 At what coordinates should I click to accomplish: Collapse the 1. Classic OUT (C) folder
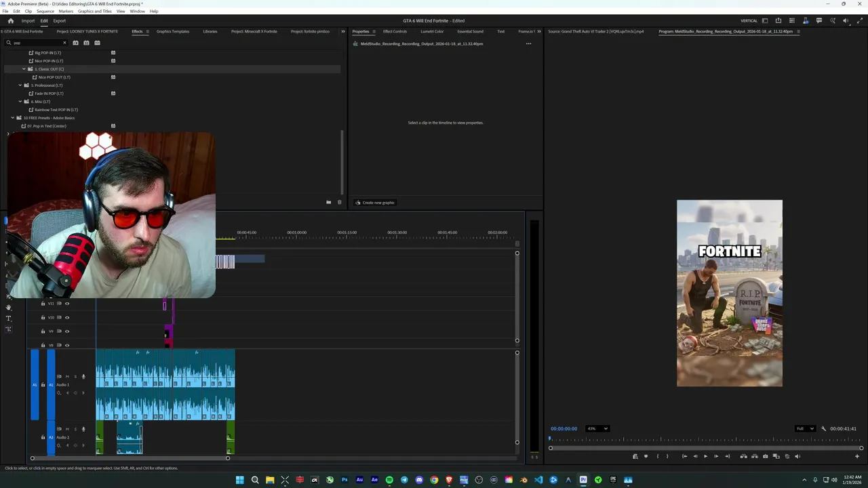point(24,69)
